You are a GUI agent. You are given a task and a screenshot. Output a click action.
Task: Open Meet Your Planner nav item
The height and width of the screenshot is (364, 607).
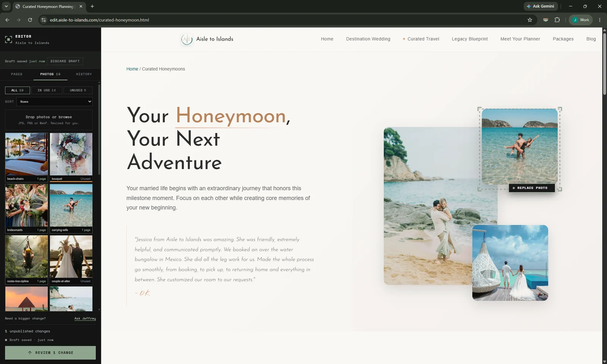[x=520, y=39]
